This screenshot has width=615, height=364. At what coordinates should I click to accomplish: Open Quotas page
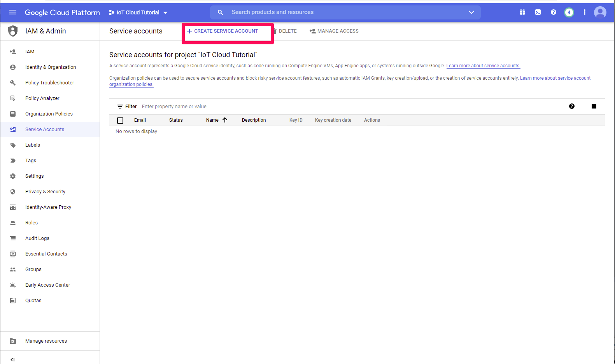click(33, 301)
